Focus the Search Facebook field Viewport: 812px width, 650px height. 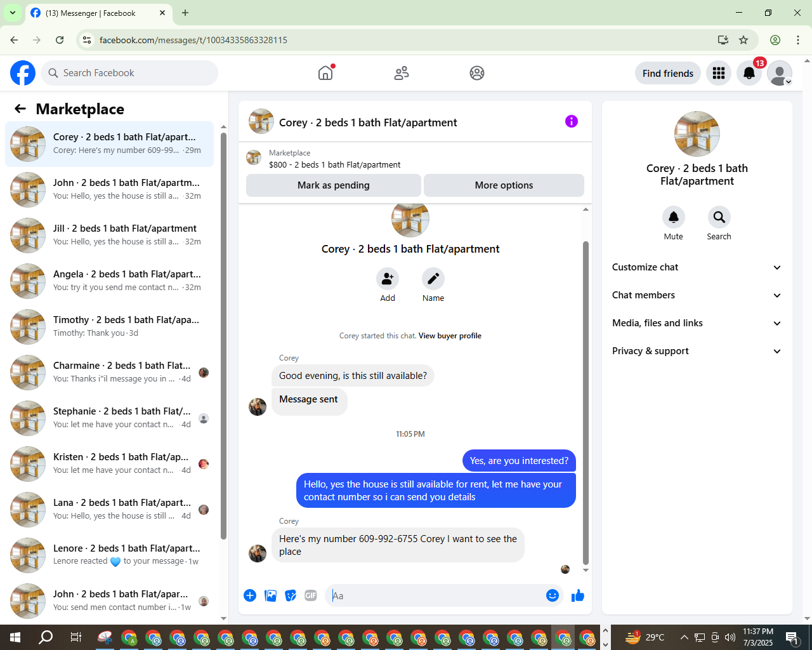[x=129, y=73]
